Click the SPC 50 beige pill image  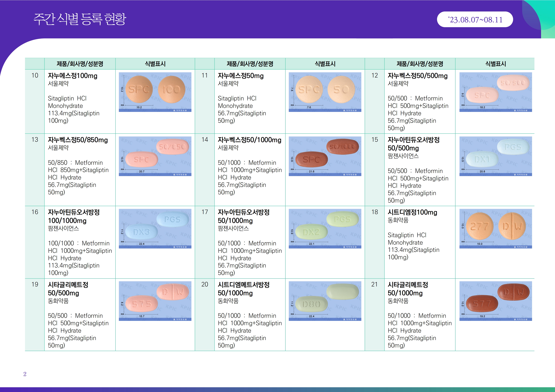325,92
